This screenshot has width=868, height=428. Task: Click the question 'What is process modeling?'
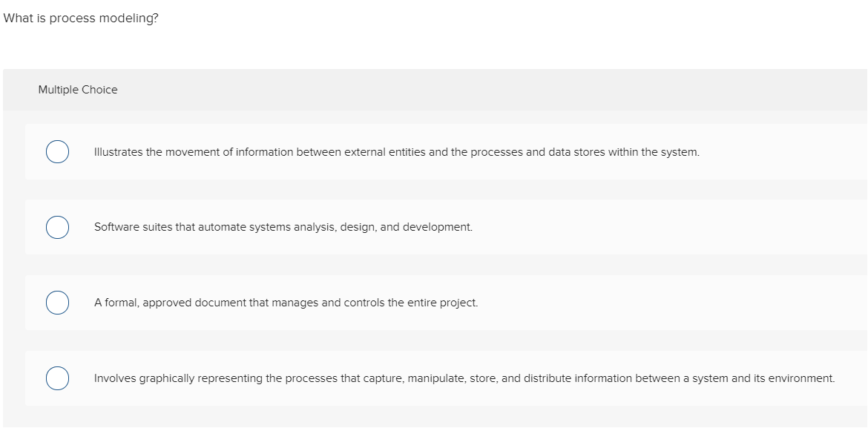pos(80,18)
